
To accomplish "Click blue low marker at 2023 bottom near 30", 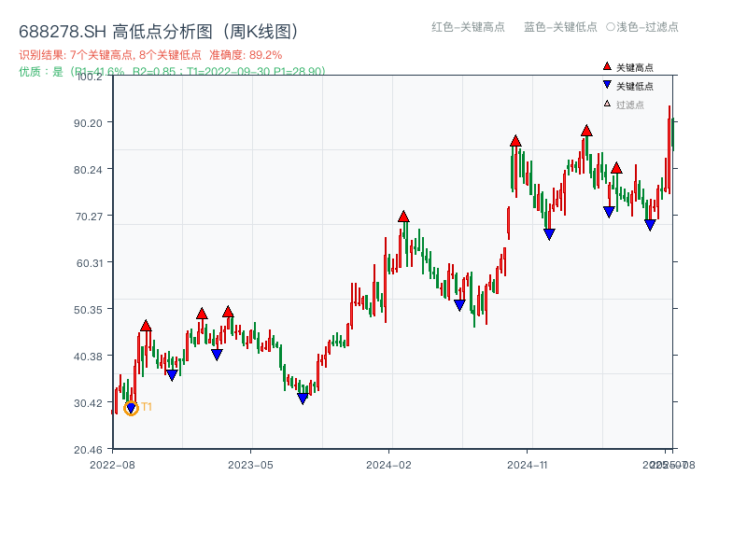I will [303, 399].
